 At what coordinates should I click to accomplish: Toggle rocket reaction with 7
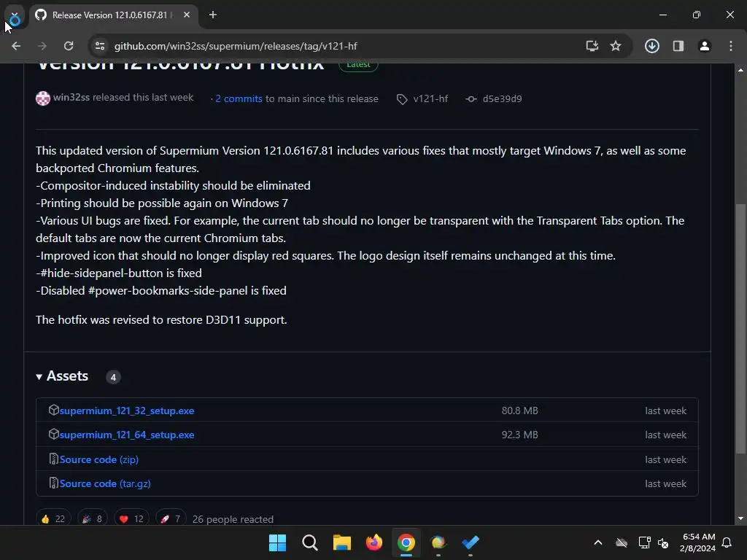pyautogui.click(x=171, y=518)
